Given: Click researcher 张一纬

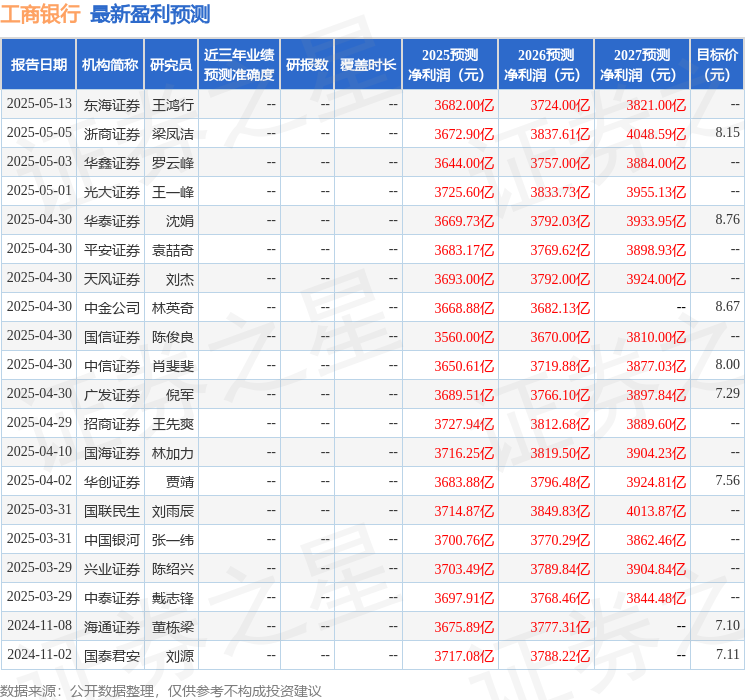Looking at the screenshot, I should click(172, 539).
